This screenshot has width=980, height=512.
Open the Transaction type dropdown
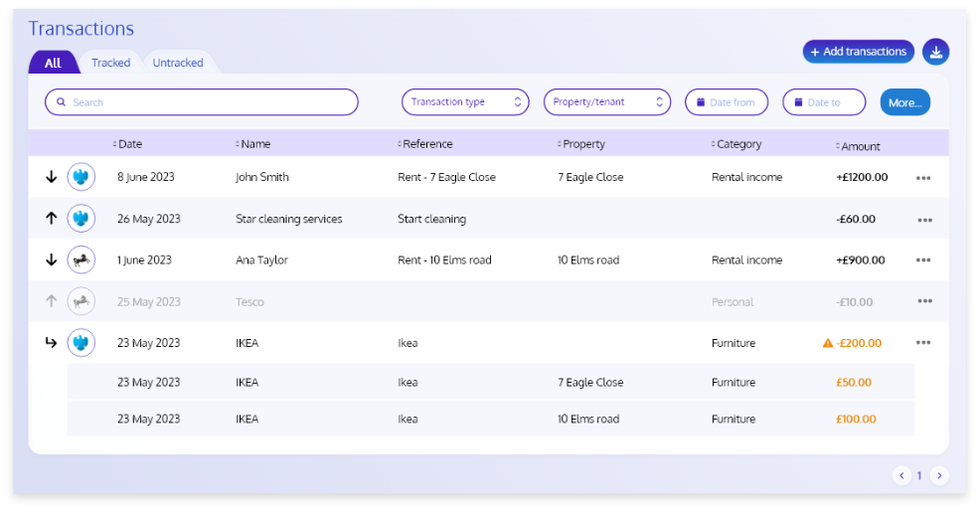click(465, 102)
